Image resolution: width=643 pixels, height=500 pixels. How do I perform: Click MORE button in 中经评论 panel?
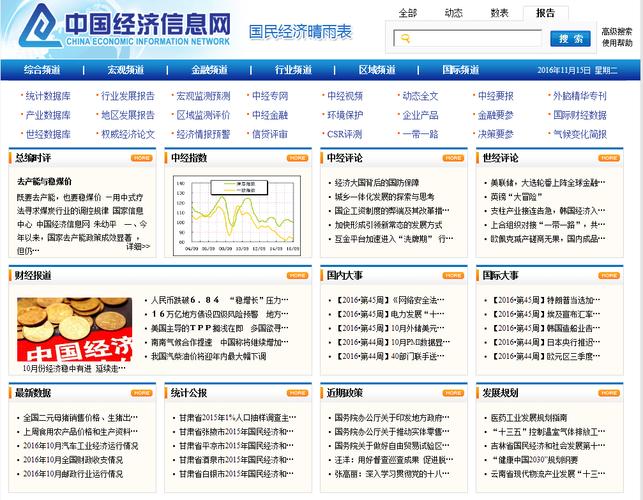coord(453,158)
